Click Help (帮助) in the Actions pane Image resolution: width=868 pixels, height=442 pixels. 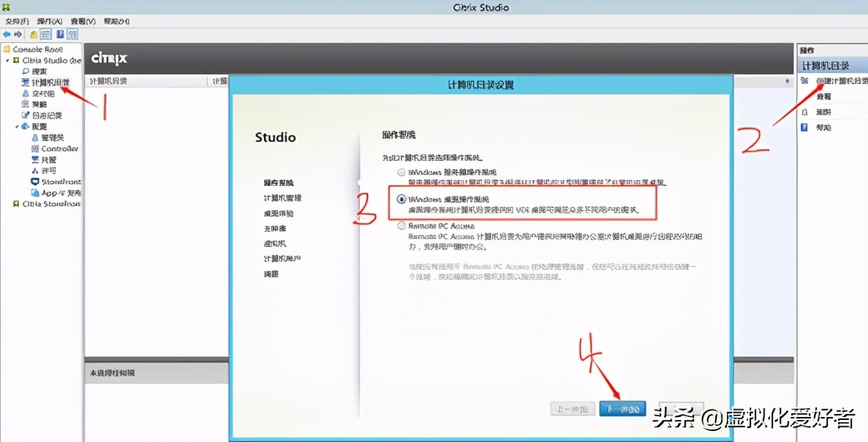tap(823, 128)
